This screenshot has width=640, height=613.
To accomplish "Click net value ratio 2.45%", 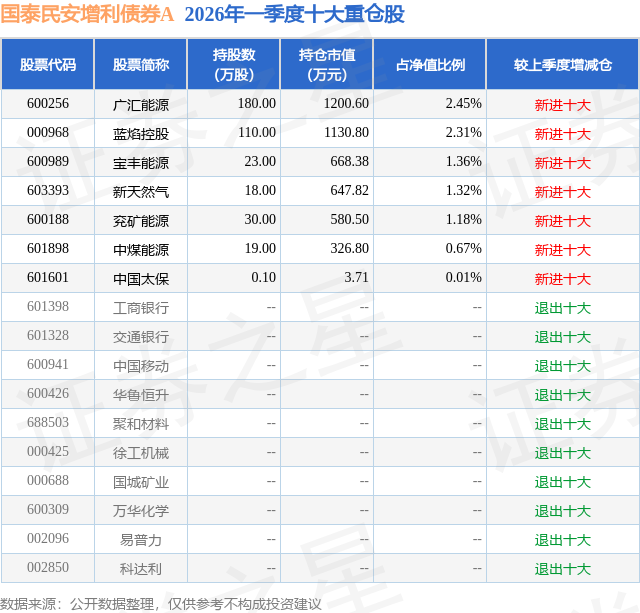I will [x=463, y=104].
